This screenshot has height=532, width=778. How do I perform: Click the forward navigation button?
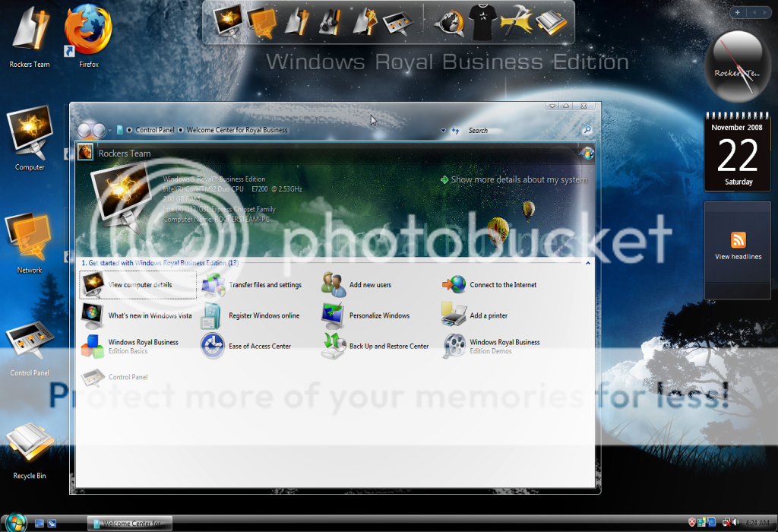[x=99, y=131]
